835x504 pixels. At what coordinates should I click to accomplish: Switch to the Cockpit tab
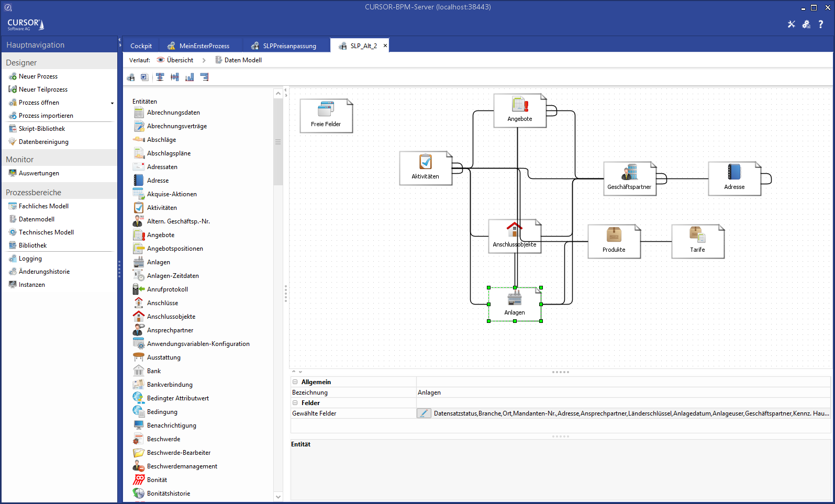141,46
